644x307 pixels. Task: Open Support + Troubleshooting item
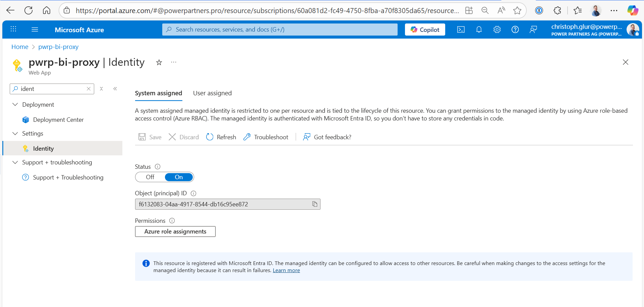(x=68, y=177)
